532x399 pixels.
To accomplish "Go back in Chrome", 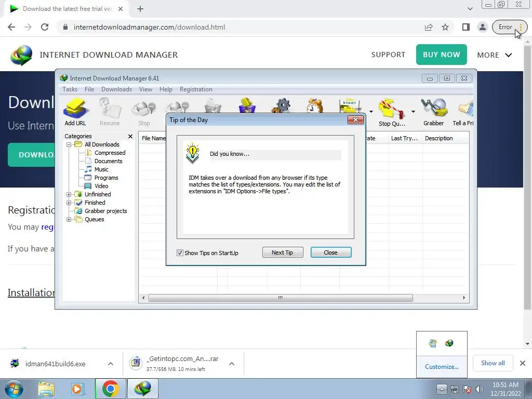I will tap(11, 27).
